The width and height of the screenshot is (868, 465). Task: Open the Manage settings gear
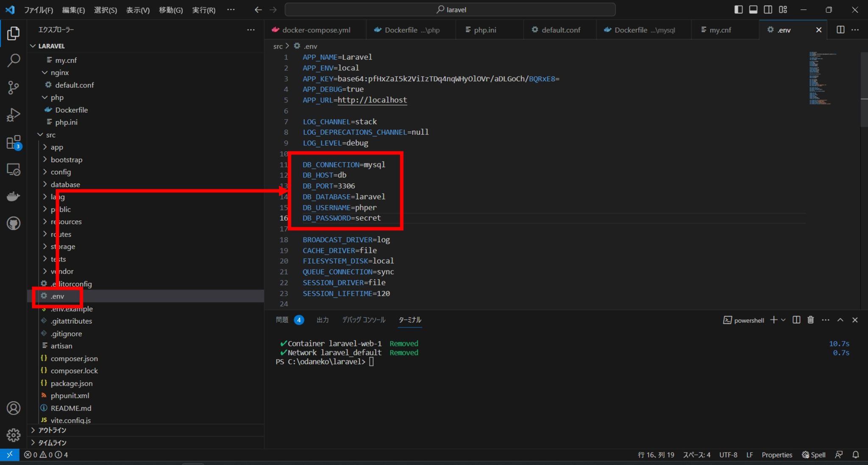pos(13,435)
